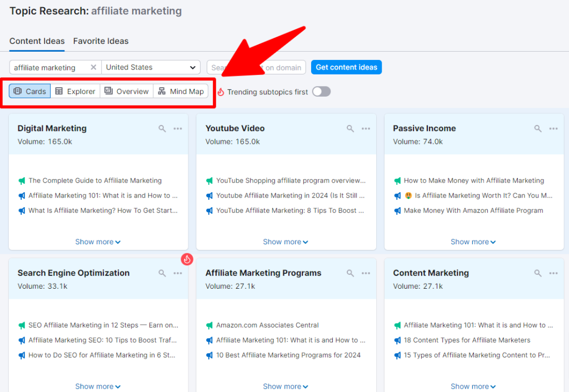Click megaphone icon beside YouTube Shopping affiliate program overview
569x392 pixels.
209,180
